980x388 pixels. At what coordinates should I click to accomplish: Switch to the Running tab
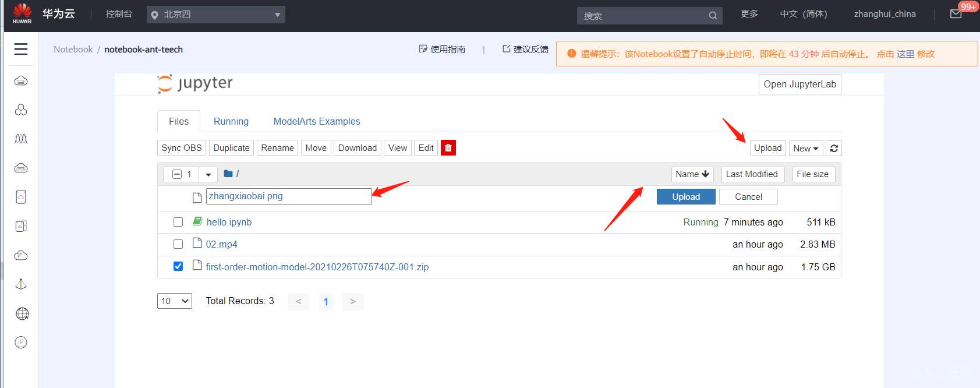(x=231, y=121)
